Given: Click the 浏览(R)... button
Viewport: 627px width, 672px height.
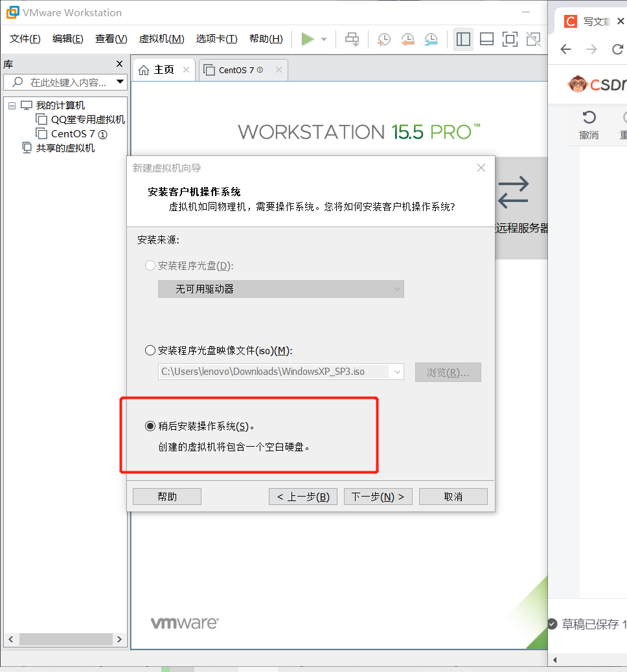Looking at the screenshot, I should [x=448, y=372].
